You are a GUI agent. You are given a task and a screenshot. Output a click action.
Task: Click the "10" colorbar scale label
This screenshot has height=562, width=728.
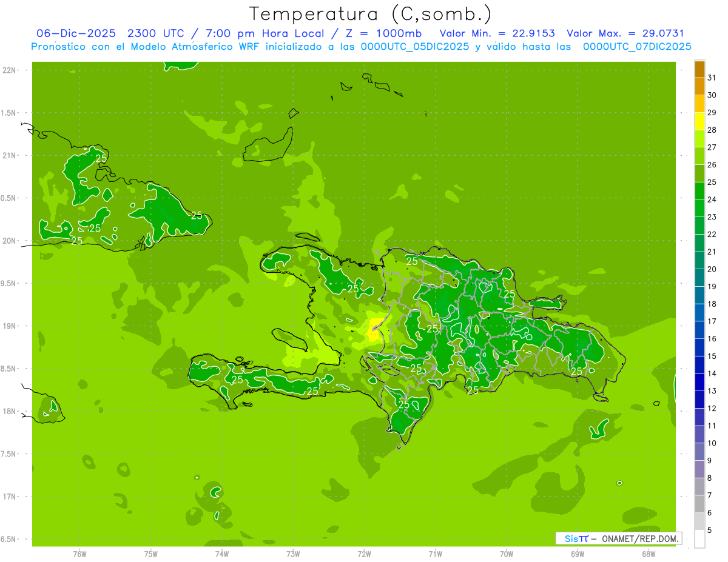pyautogui.click(x=712, y=443)
